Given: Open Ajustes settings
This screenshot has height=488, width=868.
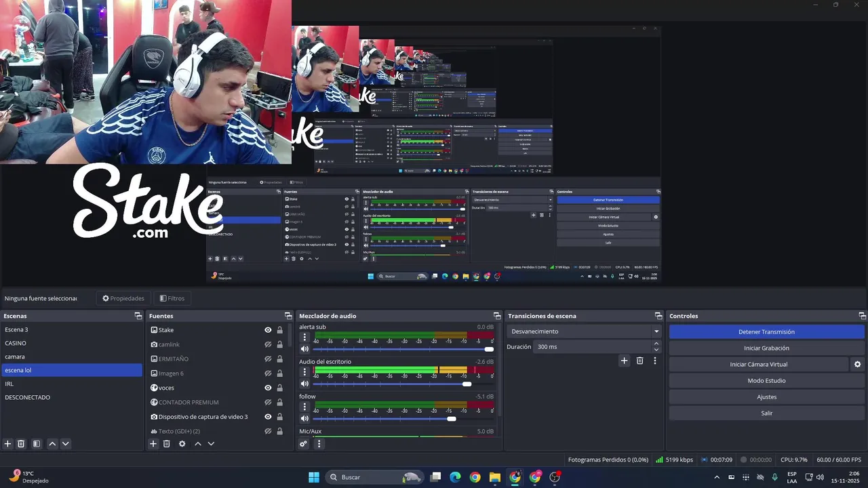Looking at the screenshot, I should point(766,397).
